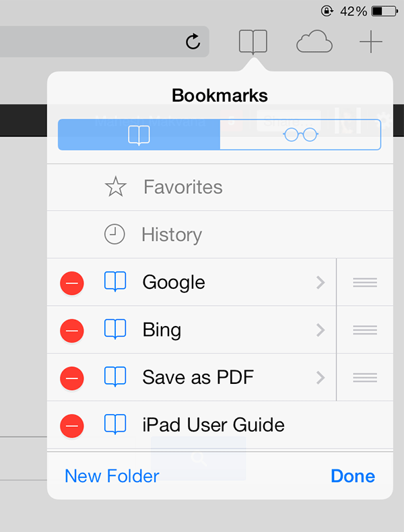Screen dimensions: 404x532
Task: Open Save as PDF details chevron
Action: 321,378
